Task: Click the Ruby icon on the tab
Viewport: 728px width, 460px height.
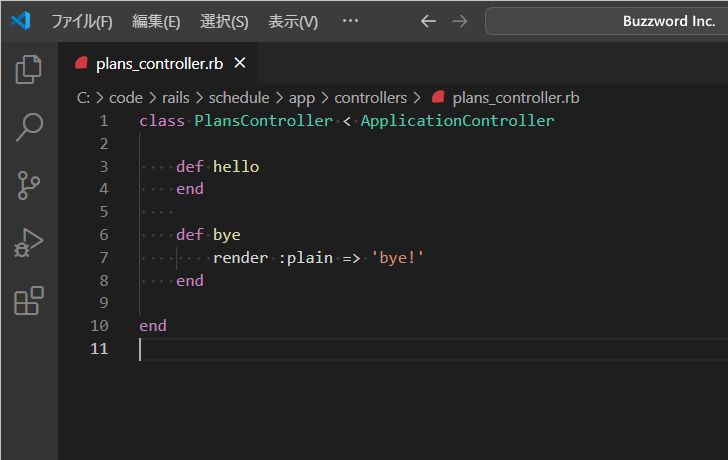Action: click(82, 63)
